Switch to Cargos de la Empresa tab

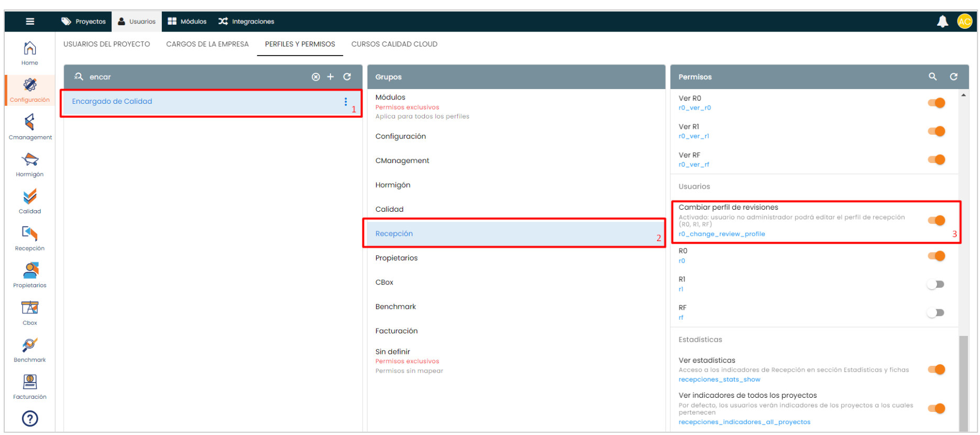207,44
